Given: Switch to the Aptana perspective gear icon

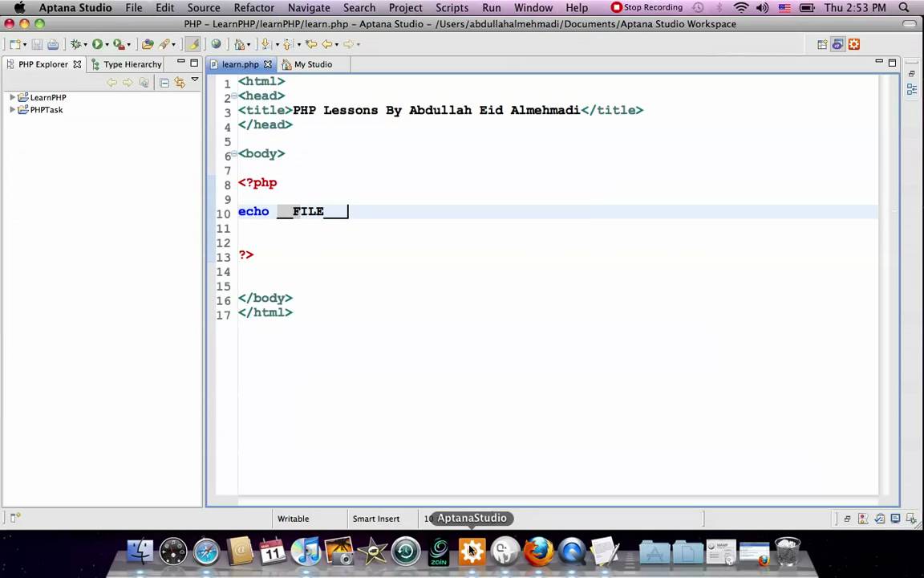Looking at the screenshot, I should click(854, 44).
